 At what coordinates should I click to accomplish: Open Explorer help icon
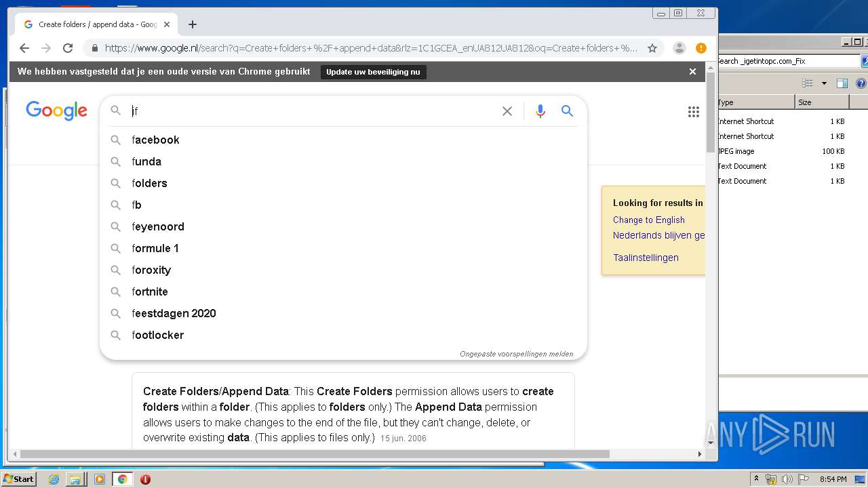[x=861, y=83]
